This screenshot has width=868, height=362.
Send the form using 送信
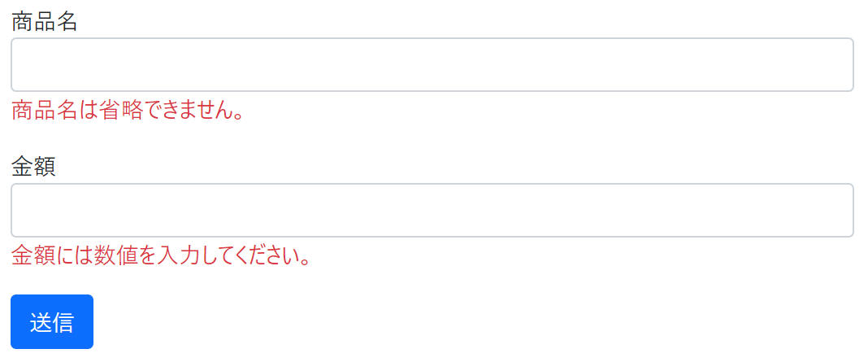52,321
